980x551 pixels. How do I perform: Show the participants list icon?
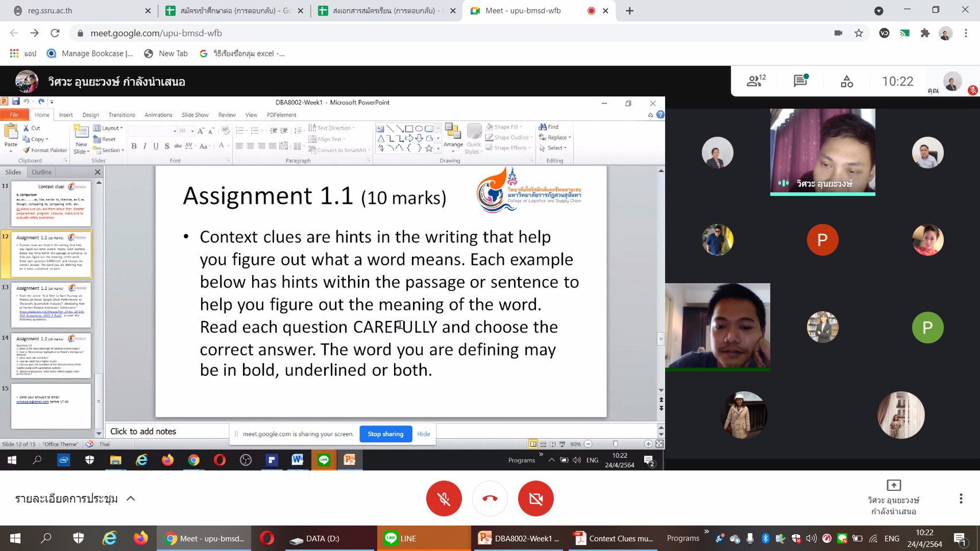point(755,81)
